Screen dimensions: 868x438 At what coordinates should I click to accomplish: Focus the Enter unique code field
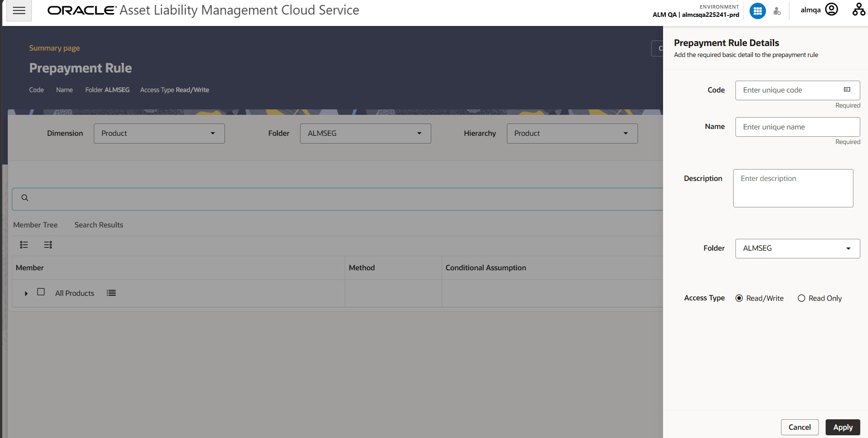[798, 90]
